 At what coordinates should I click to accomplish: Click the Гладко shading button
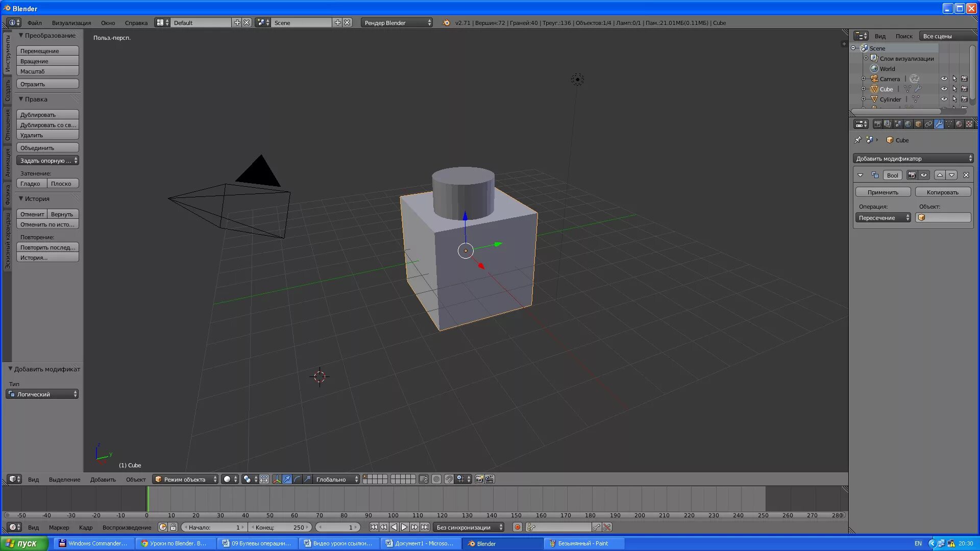[32, 183]
